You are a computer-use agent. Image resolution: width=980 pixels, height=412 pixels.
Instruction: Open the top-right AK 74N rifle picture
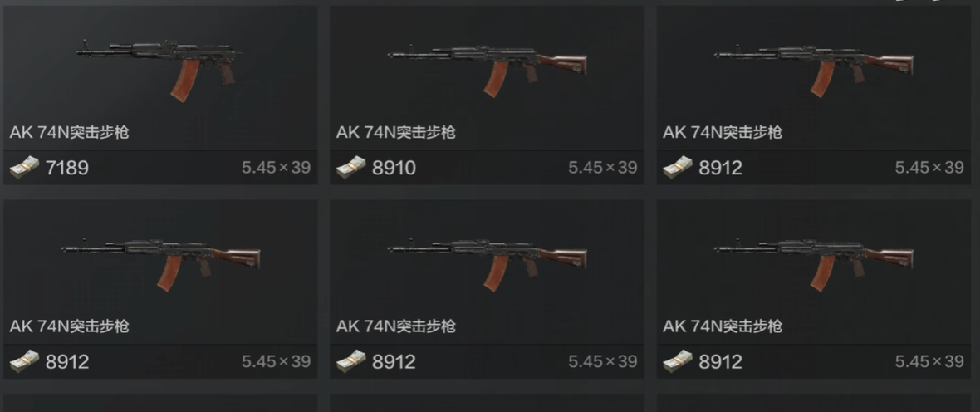814,70
